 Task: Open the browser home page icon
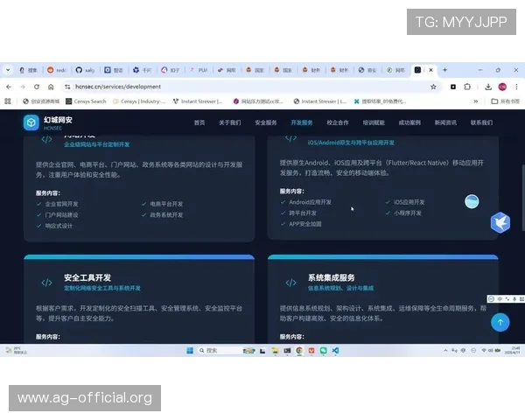51,87
